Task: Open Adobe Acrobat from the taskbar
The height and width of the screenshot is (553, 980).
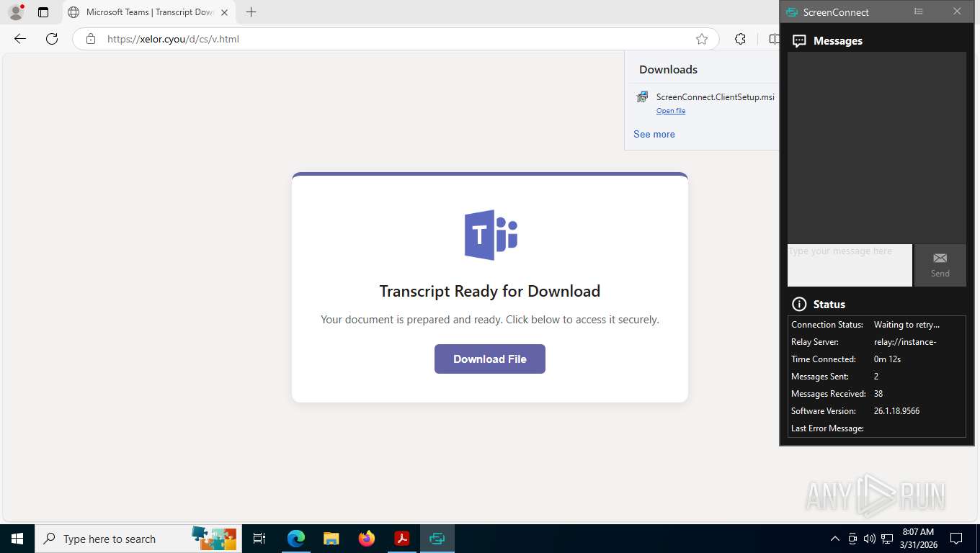Action: click(402, 539)
